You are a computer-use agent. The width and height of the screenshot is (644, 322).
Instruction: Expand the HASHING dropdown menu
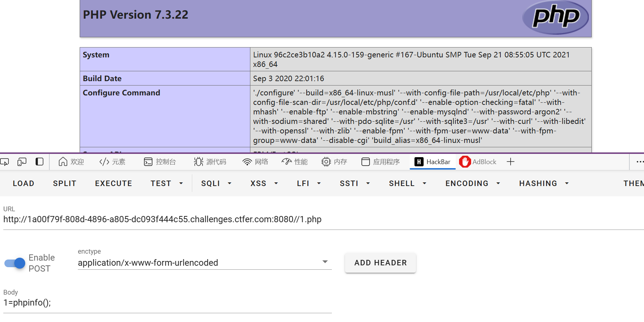(544, 183)
